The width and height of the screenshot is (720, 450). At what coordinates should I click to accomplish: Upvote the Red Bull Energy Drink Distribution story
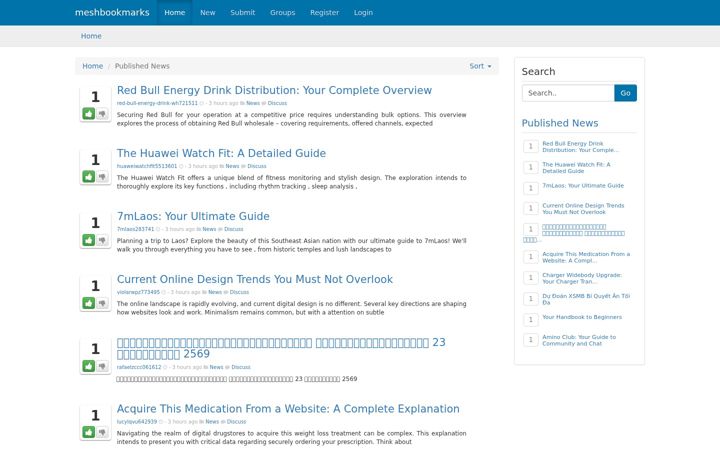tap(89, 113)
